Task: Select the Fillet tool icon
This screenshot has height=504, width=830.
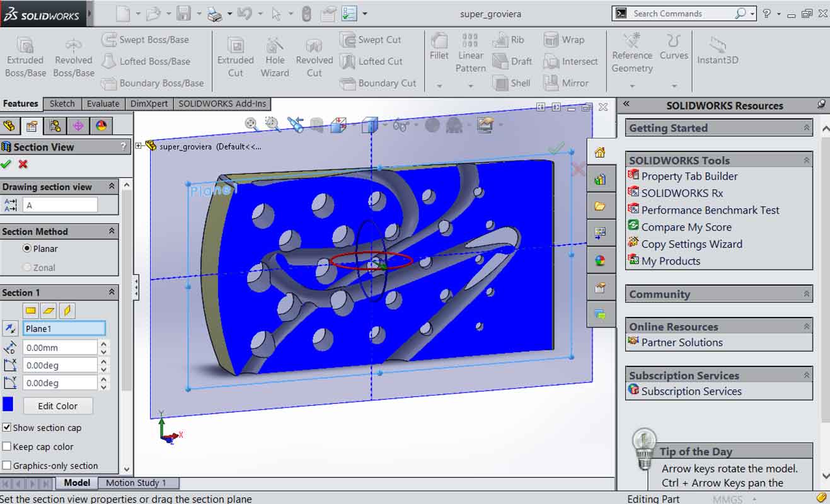Action: (439, 40)
